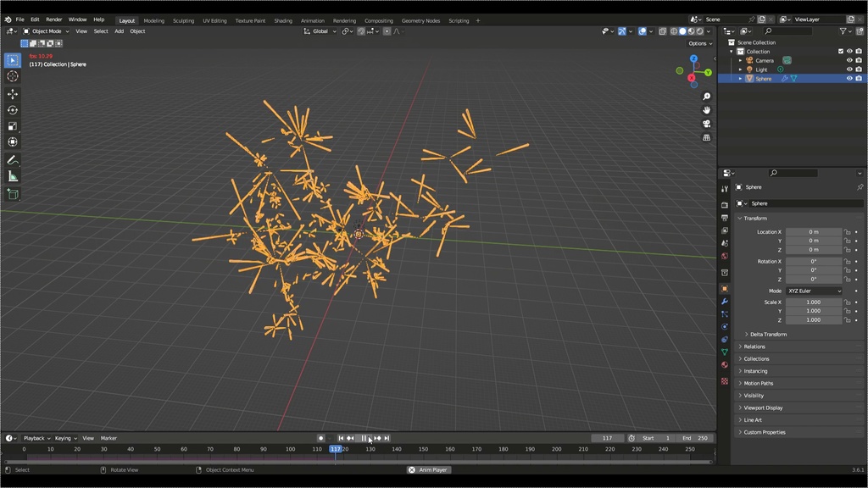Pause animation playback
This screenshot has width=868, height=488.
coord(364,438)
